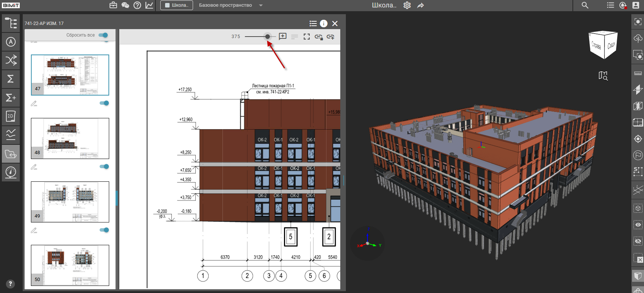Open the top-right list menu icon
Viewport: 644px width, 293px height.
610,5
